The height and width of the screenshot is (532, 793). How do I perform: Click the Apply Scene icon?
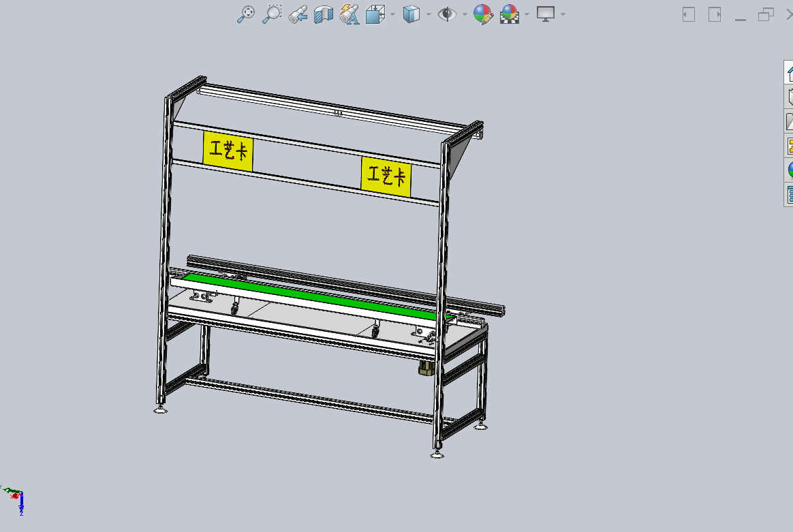[x=510, y=14]
